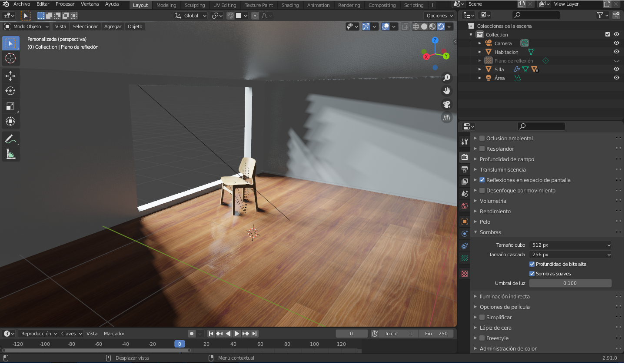Toggle camera view gizmo button
The width and height of the screenshot is (625, 364).
tap(446, 104)
